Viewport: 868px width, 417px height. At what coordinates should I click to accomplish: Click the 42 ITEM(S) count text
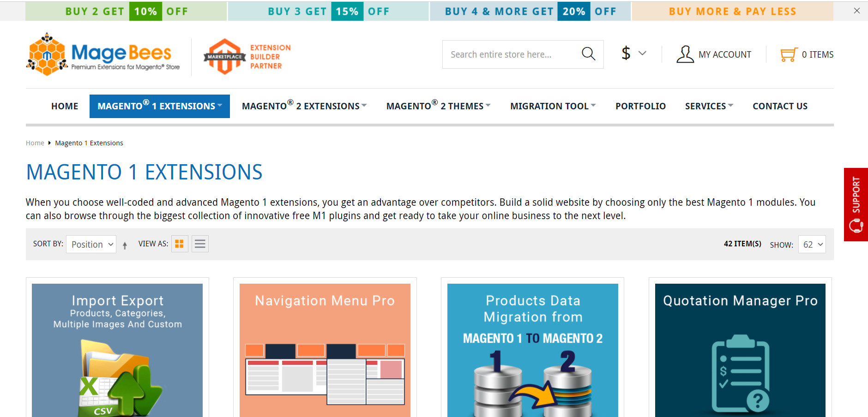coord(742,244)
